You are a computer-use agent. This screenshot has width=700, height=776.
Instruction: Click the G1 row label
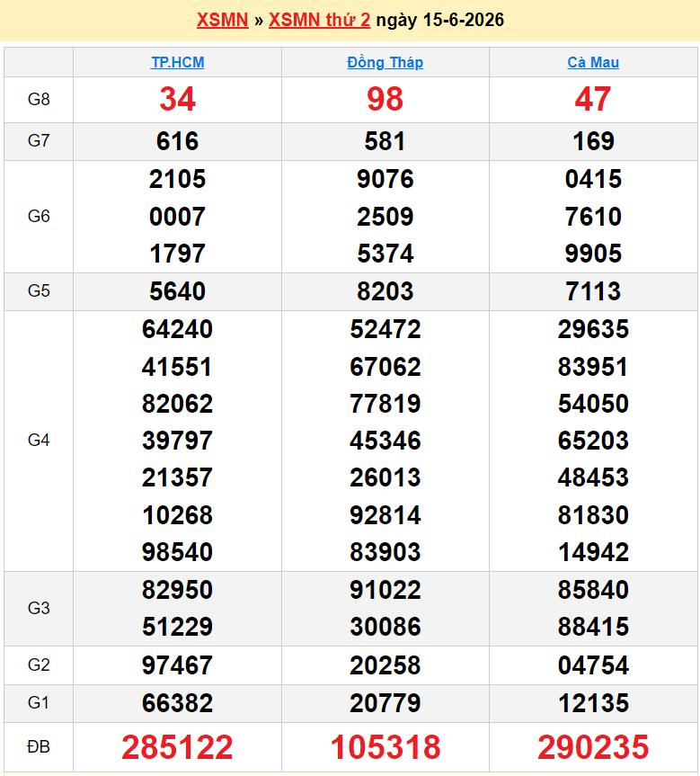click(x=39, y=702)
